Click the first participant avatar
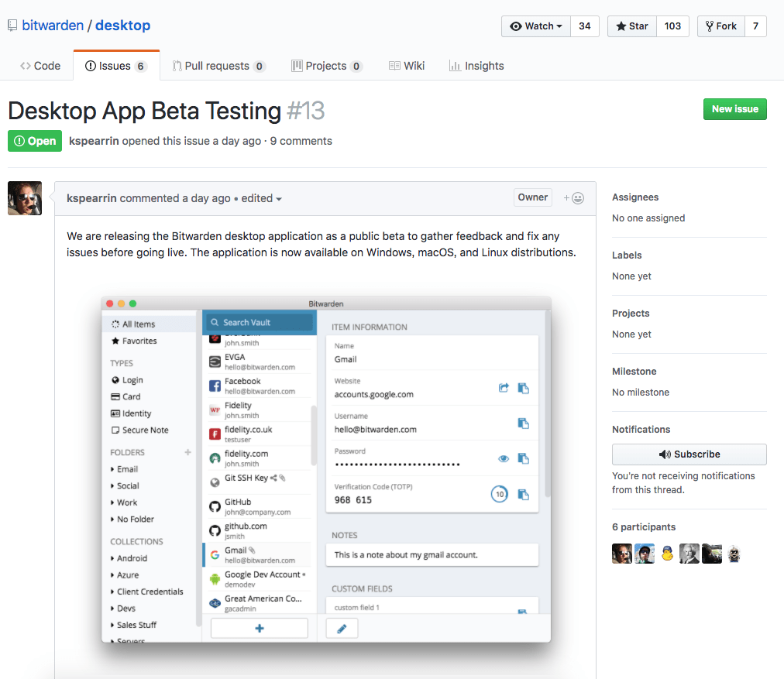The height and width of the screenshot is (679, 784). click(x=621, y=553)
